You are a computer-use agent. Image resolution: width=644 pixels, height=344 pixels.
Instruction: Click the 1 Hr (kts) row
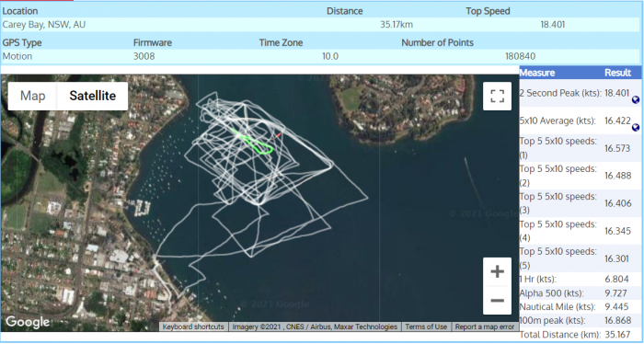pos(581,279)
